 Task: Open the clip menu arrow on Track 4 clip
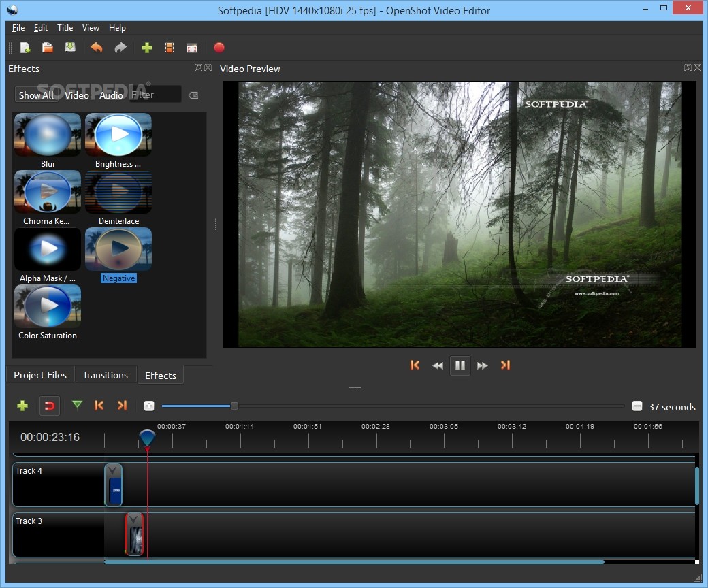[112, 471]
